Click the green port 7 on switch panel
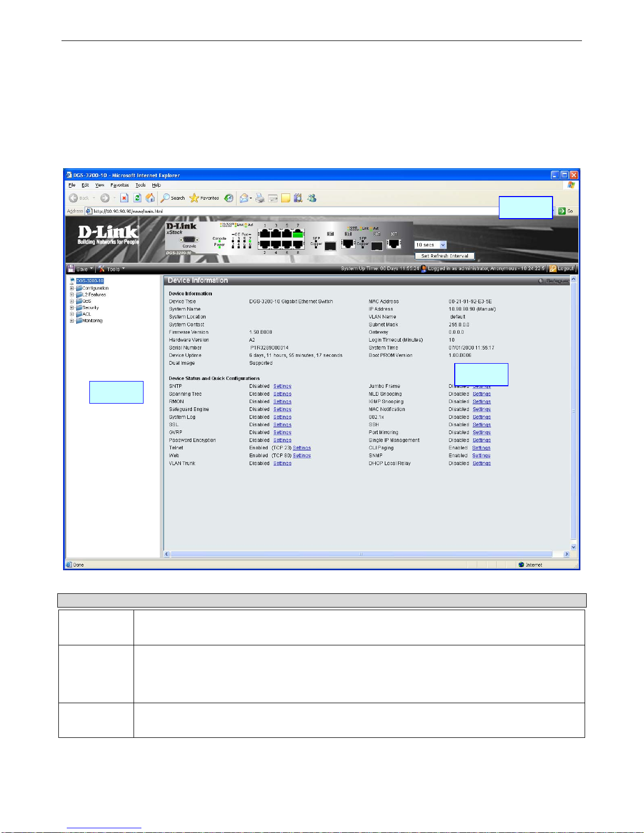Image resolution: width=644 pixels, height=833 pixels. (x=298, y=234)
